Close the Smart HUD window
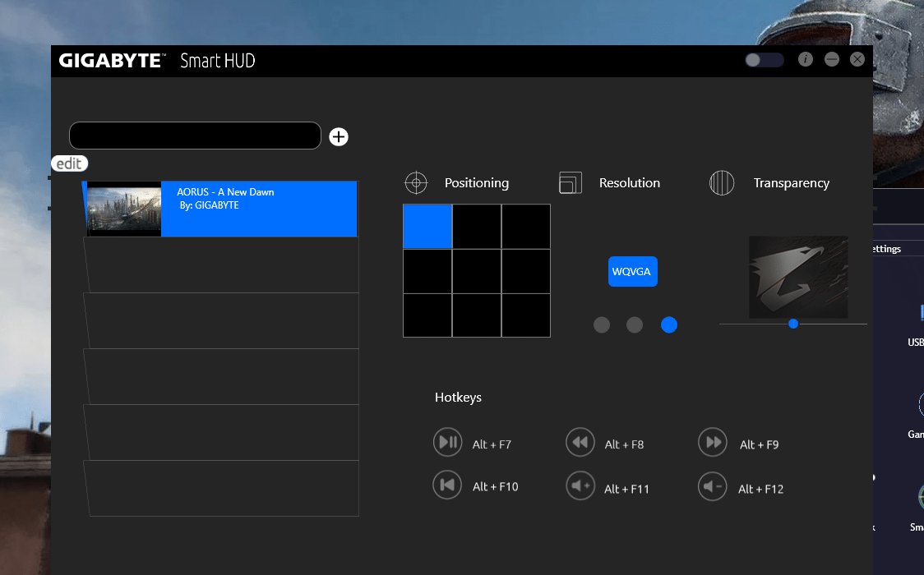The height and width of the screenshot is (575, 924). [x=857, y=59]
